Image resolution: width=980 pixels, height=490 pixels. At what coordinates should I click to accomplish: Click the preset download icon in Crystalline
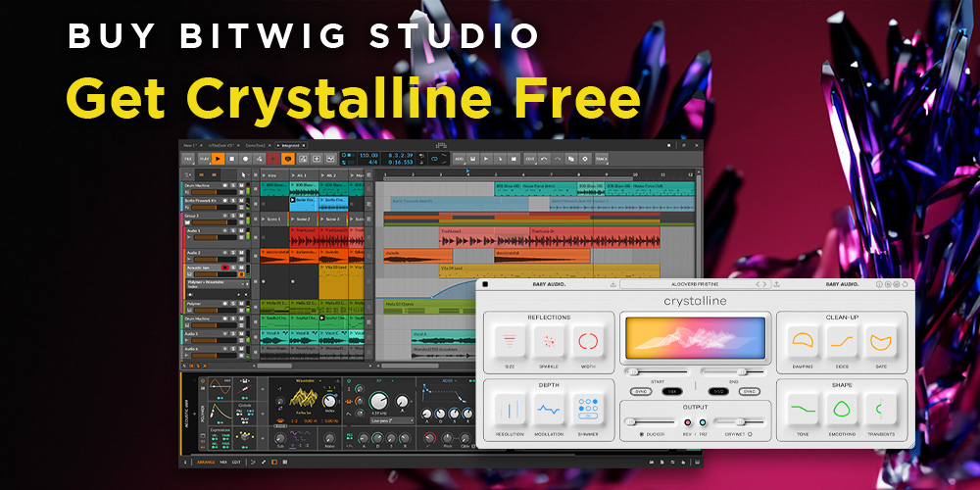coord(613,284)
